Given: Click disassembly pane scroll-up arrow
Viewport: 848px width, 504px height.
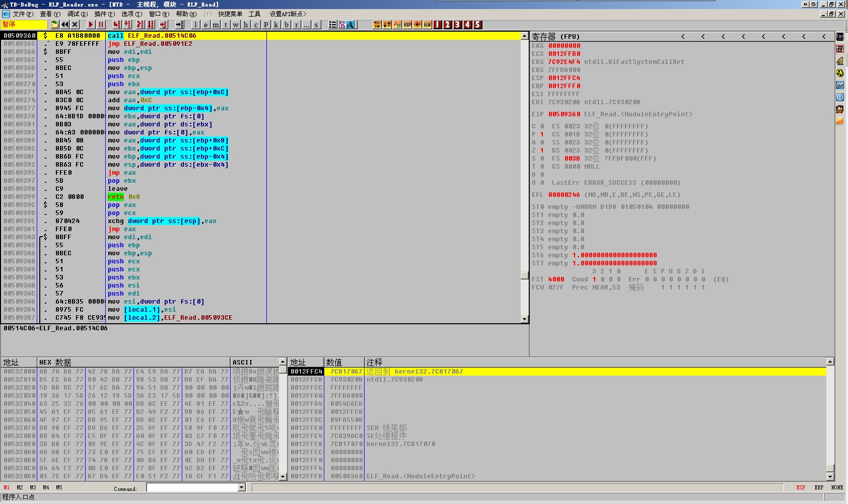Looking at the screenshot, I should [x=524, y=36].
